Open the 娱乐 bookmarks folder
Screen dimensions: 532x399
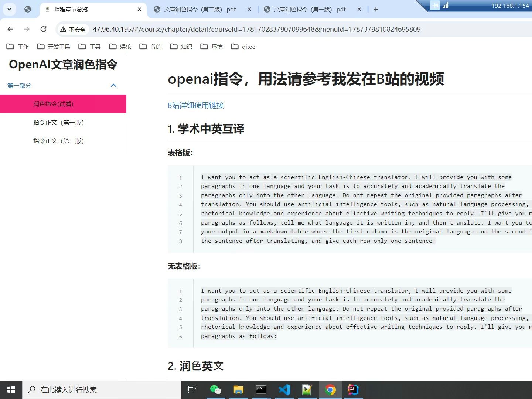point(120,47)
